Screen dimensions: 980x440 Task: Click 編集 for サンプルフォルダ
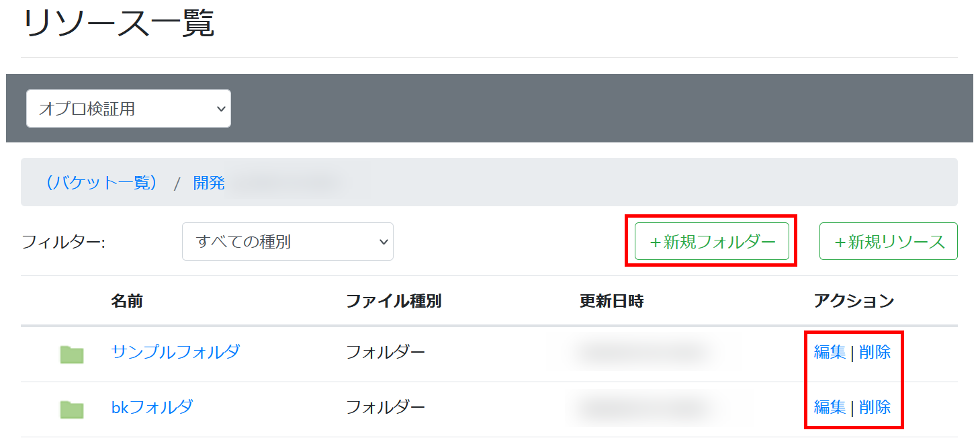click(x=830, y=352)
